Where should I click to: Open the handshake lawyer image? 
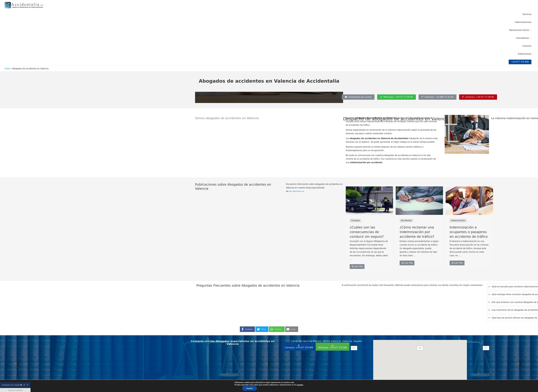click(467, 134)
